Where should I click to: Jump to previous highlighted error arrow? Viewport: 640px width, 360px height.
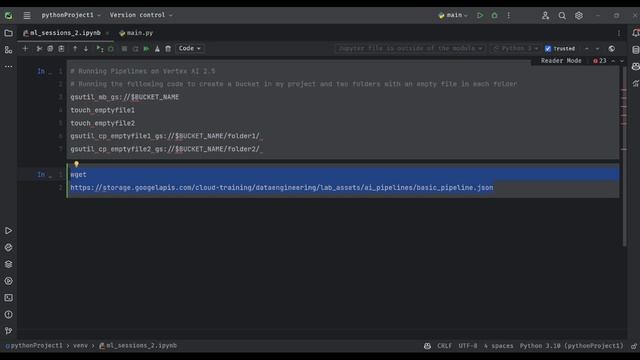point(613,61)
